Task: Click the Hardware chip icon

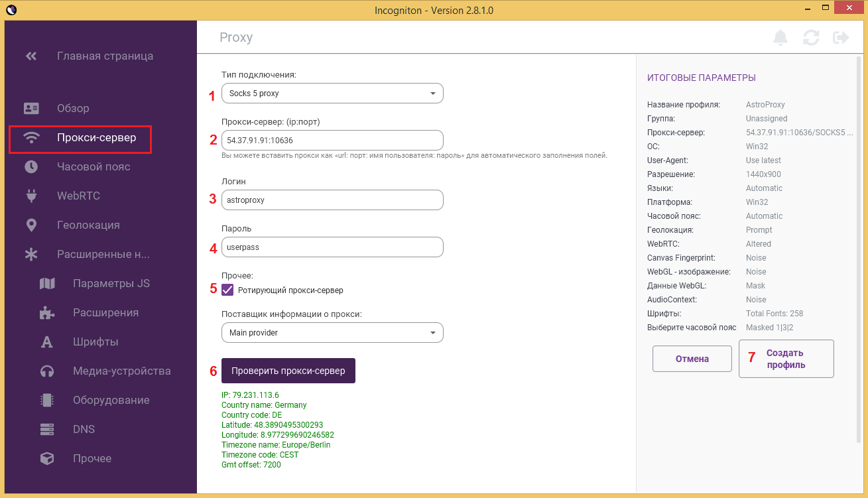Action: point(47,400)
